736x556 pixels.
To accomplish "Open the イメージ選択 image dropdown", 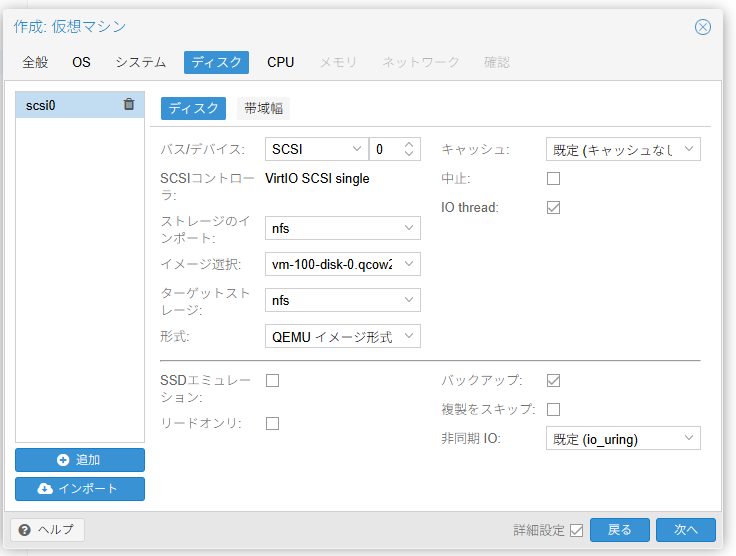I will 343,264.
